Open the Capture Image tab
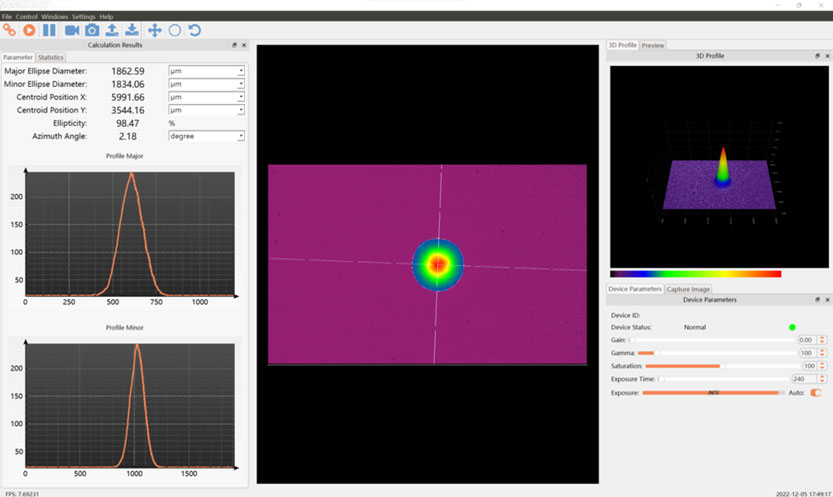 (689, 289)
